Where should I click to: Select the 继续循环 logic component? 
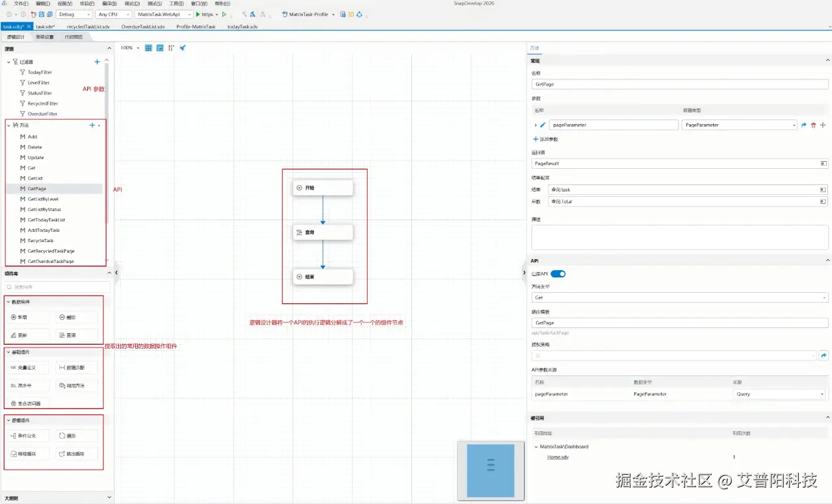click(28, 454)
